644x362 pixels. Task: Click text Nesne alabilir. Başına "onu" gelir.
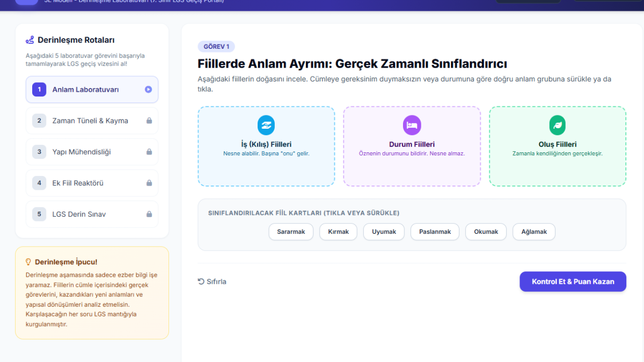pyautogui.click(x=266, y=153)
